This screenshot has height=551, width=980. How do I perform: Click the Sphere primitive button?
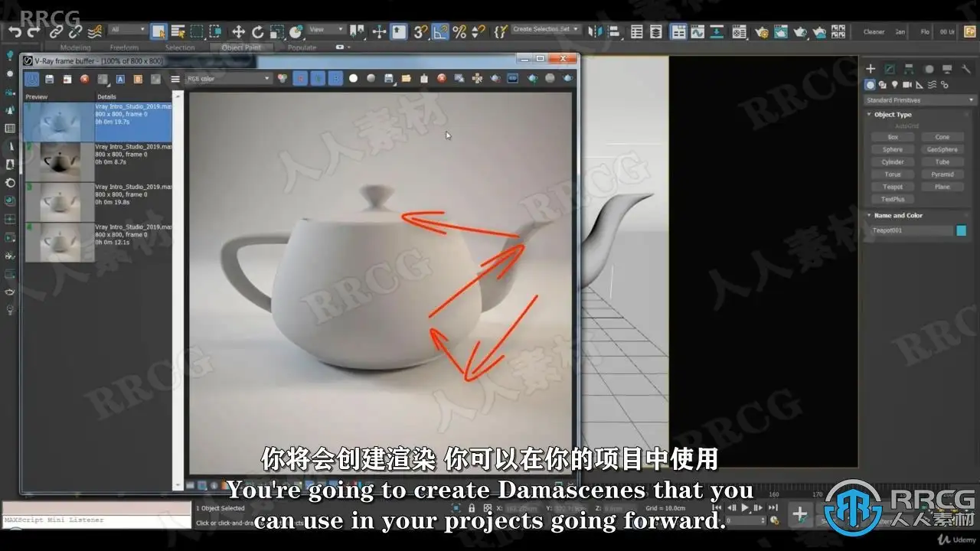tap(893, 149)
